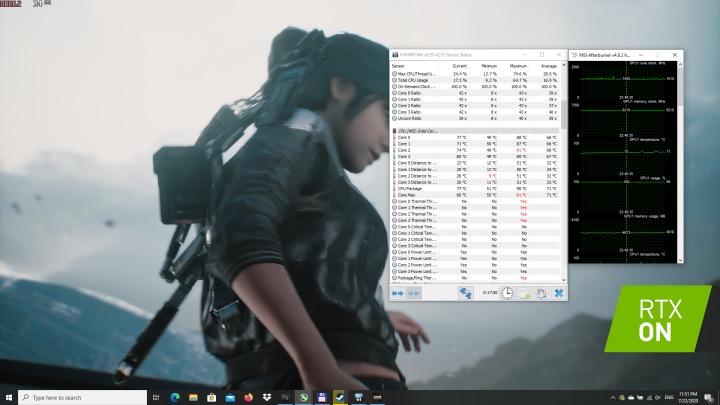Click the GPU1 memory usage graph in Afterburner

624,232
